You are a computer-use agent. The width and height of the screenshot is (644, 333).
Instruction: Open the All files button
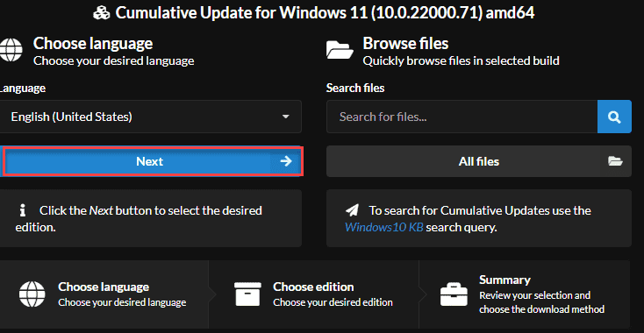[x=479, y=161]
